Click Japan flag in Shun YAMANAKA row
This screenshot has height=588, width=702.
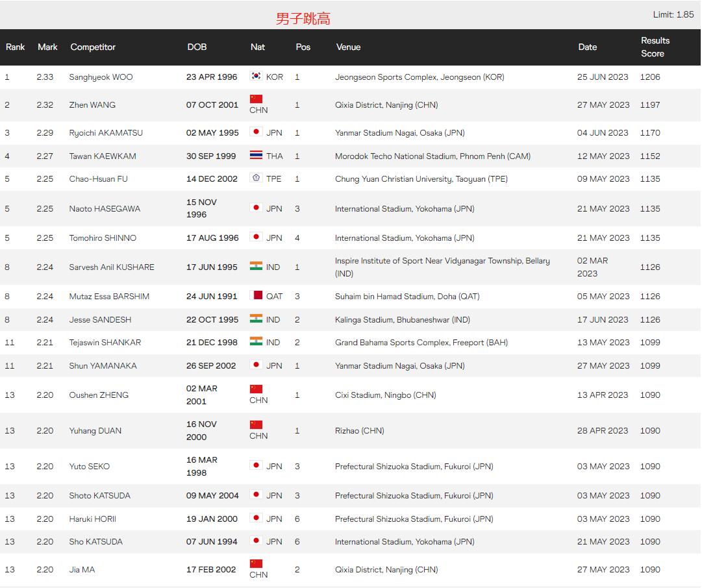(256, 365)
